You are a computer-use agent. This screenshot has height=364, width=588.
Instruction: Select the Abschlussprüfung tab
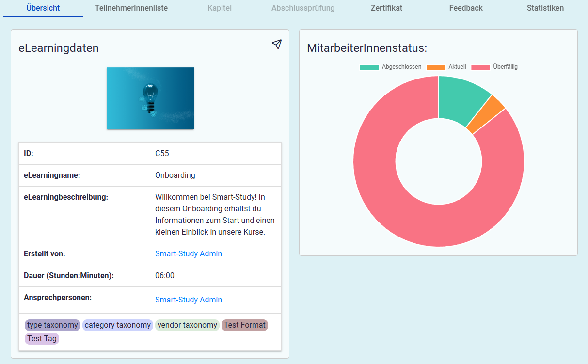tap(303, 8)
